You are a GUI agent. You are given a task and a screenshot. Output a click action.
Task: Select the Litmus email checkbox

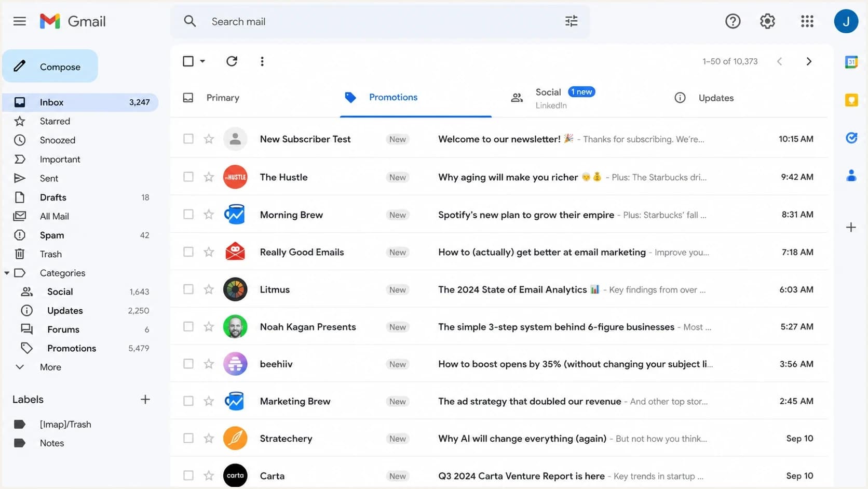pyautogui.click(x=188, y=289)
